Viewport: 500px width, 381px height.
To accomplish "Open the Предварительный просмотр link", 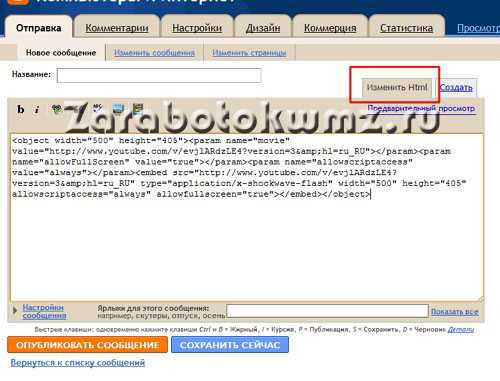I will point(421,108).
